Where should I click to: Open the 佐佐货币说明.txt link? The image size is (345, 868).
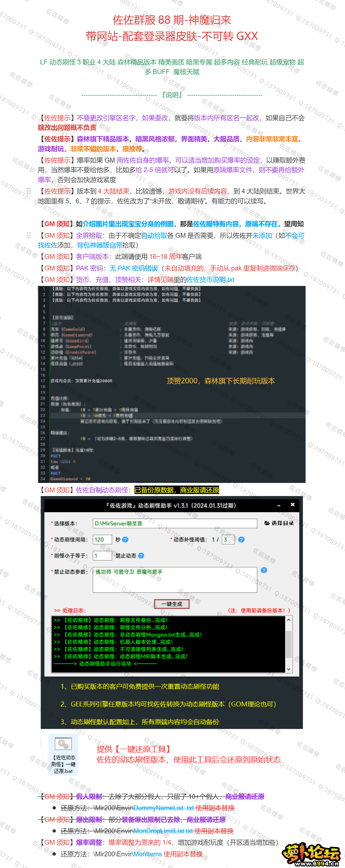pos(211,280)
